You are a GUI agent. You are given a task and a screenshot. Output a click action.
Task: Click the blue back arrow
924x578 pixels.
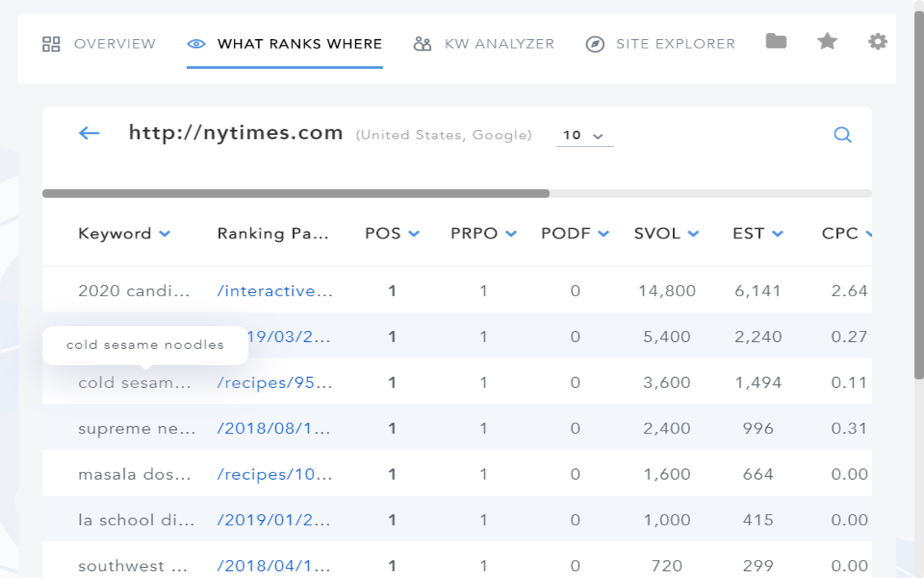tap(88, 133)
